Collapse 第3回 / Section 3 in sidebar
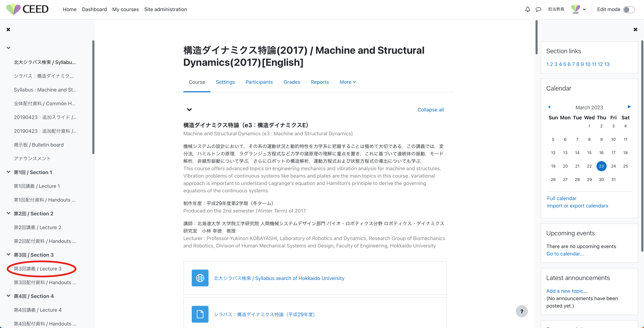 click(x=9, y=254)
